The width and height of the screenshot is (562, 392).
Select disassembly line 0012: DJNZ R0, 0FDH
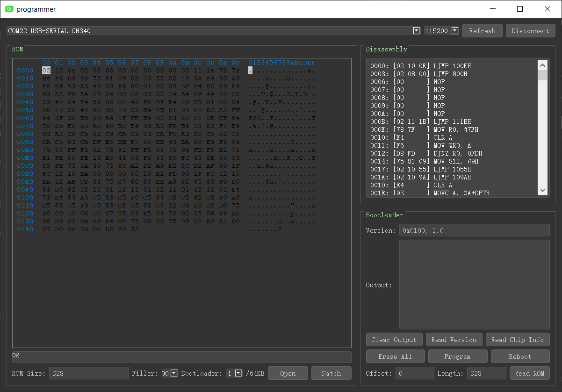click(x=426, y=153)
